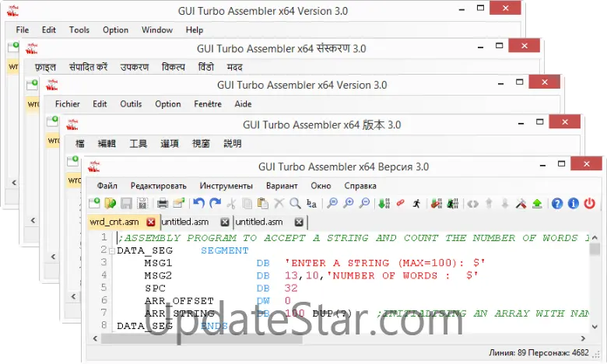Viewport: 607px width, 364px height.
Task: Click the Delete X icon in toolbar
Action: coord(279,203)
